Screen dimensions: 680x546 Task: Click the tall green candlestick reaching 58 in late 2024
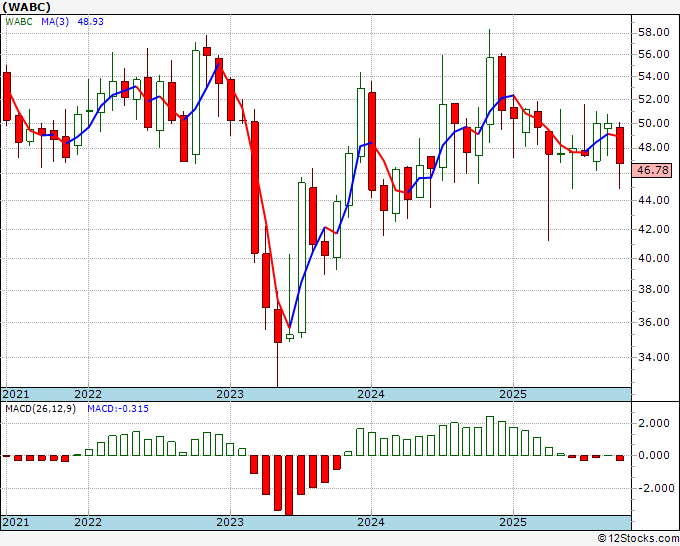(490, 91)
